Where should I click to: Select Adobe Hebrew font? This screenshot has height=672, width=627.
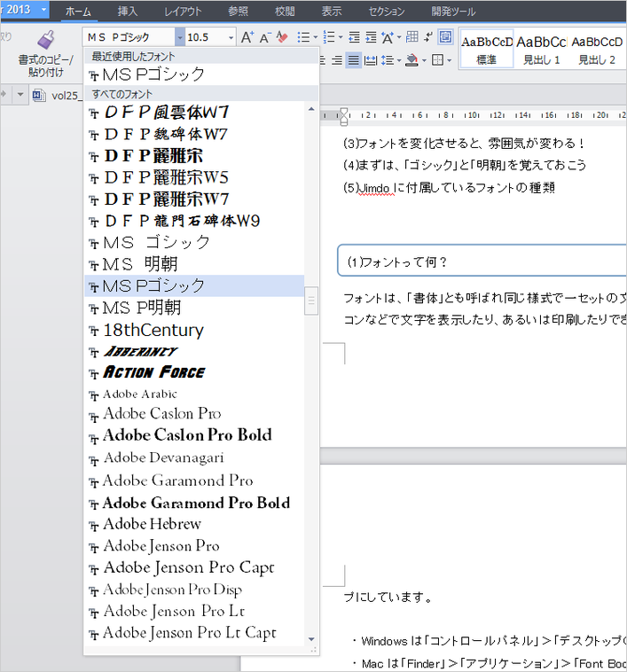194,524
